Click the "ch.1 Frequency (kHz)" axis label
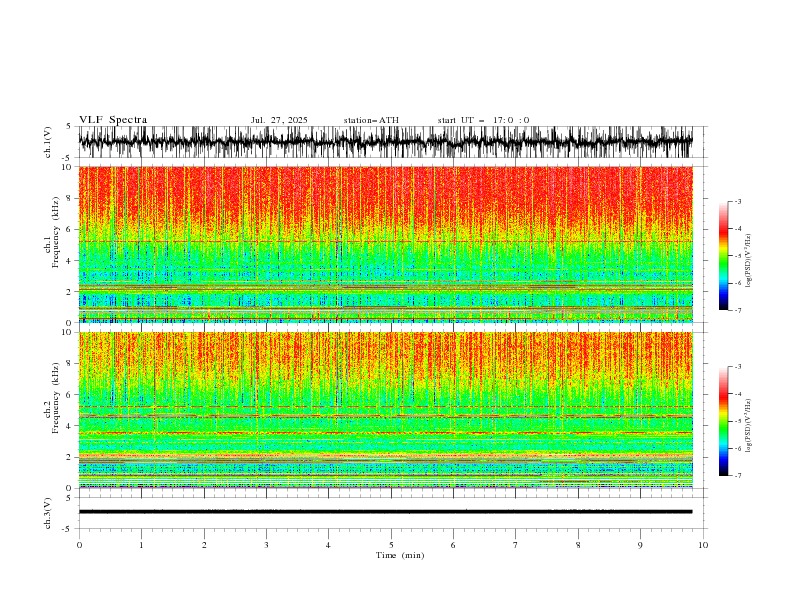 point(52,233)
